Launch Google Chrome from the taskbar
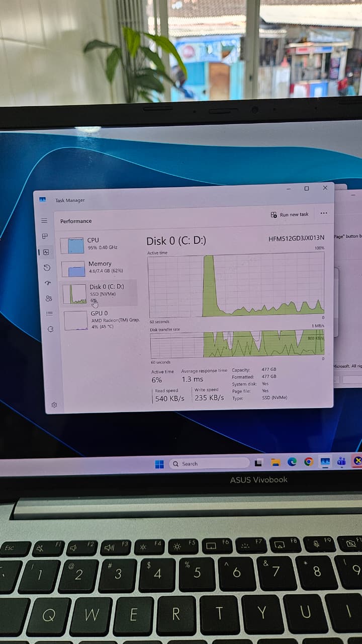 [x=309, y=461]
